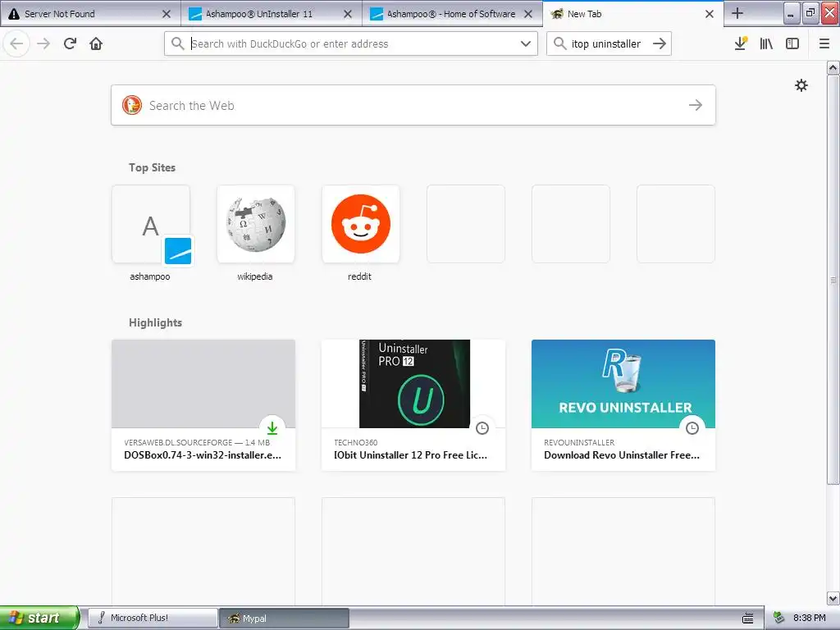
Task: Click the magnifier icon in address bar
Action: tap(178, 43)
